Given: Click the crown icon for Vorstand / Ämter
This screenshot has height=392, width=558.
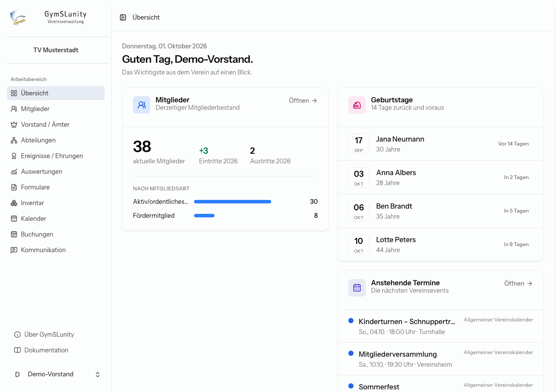Looking at the screenshot, I should 14,125.
